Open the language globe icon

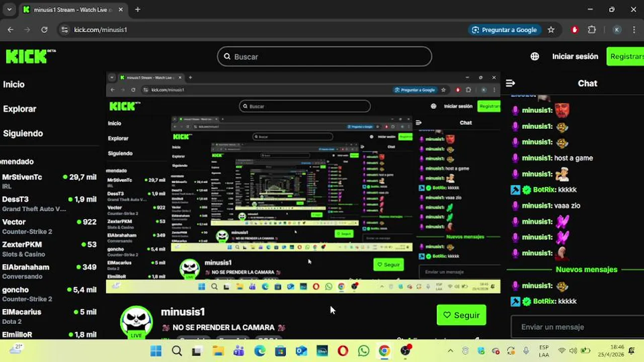[535, 56]
